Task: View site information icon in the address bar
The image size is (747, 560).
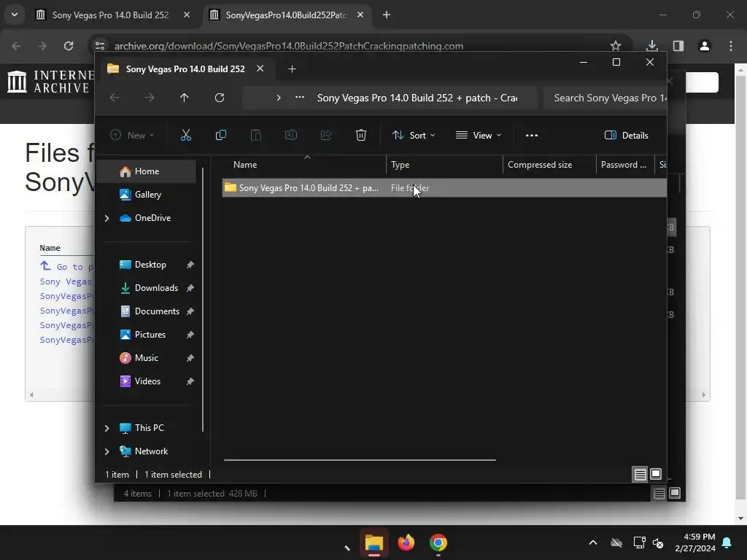Action: click(x=100, y=46)
